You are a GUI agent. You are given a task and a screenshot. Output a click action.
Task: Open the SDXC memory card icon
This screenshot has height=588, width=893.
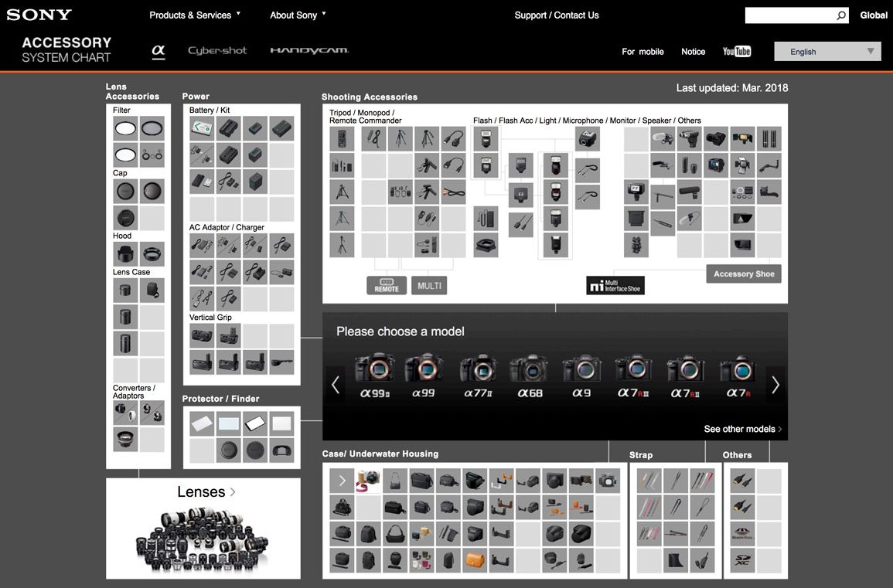(x=743, y=561)
